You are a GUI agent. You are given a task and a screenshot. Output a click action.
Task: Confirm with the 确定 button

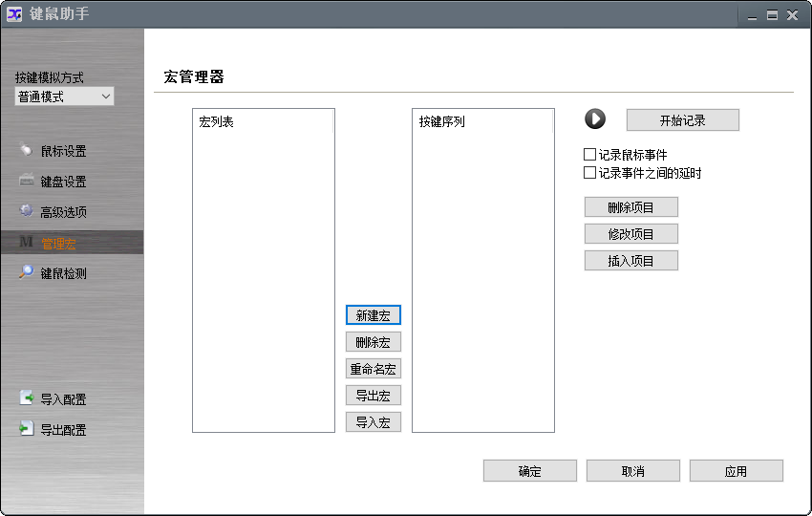coord(530,471)
